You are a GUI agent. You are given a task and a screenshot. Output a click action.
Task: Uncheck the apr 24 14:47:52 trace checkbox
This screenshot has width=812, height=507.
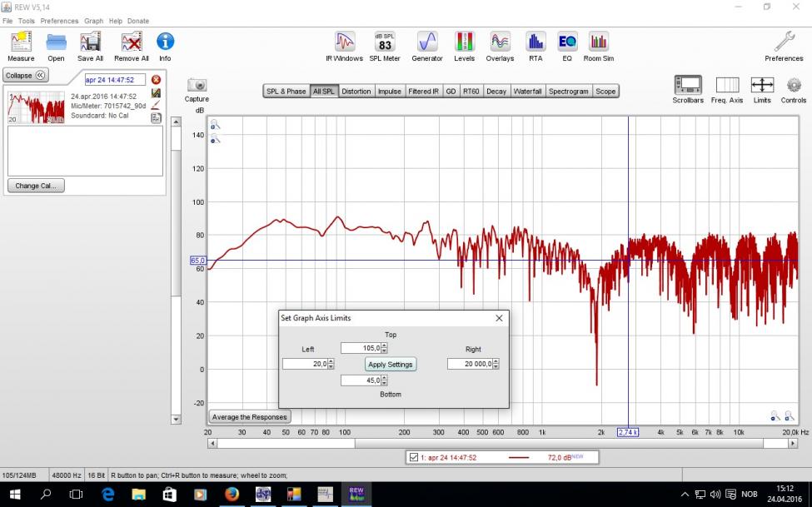(x=414, y=458)
